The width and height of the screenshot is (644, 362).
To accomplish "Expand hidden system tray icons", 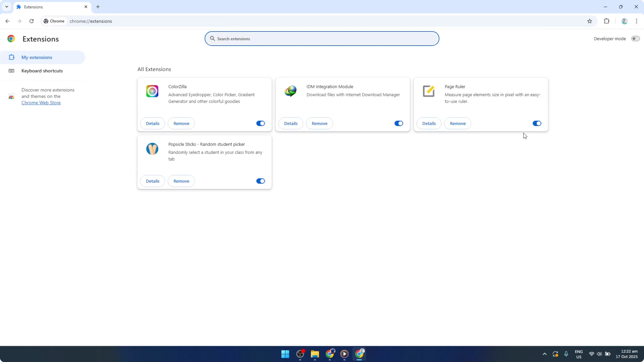I will [544, 354].
